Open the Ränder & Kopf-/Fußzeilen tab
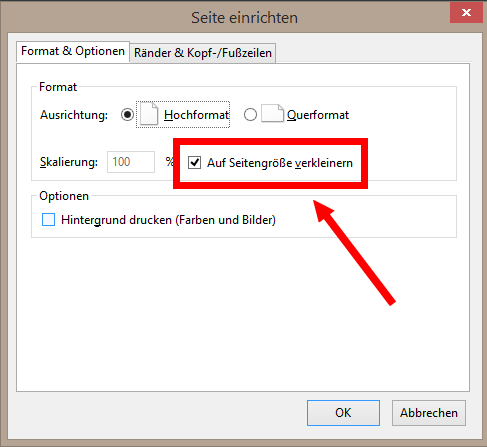 (x=203, y=53)
